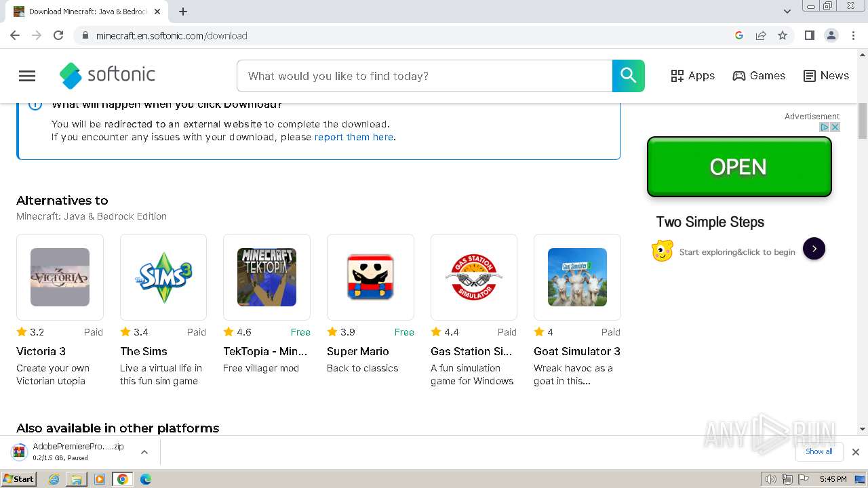
Task: Click the 'Two Simple Steps' ad headline
Action: tap(710, 222)
